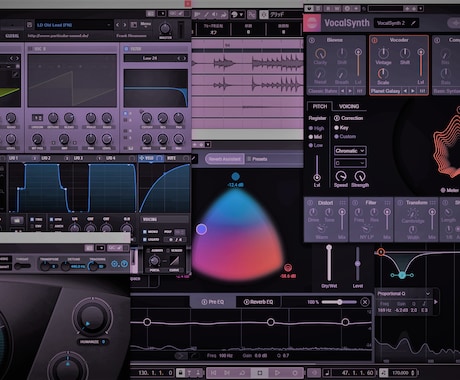Close the reverb EQ panel with X

click(x=365, y=302)
